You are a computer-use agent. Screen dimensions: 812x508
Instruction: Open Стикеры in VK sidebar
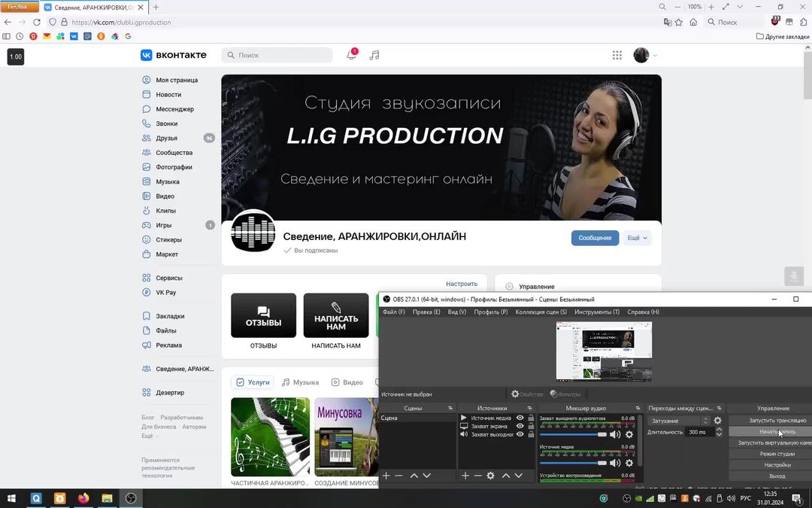click(169, 239)
